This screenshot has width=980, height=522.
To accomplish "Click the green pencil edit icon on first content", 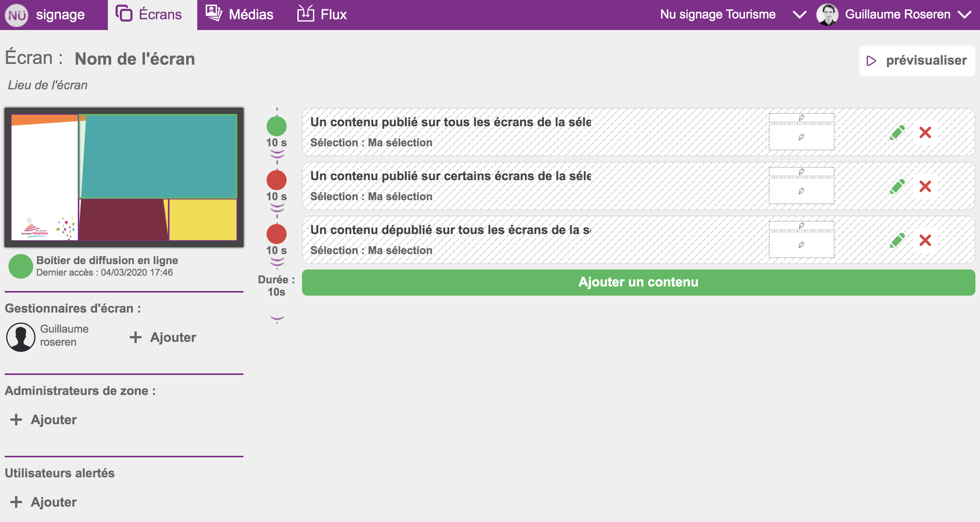I will coord(897,133).
